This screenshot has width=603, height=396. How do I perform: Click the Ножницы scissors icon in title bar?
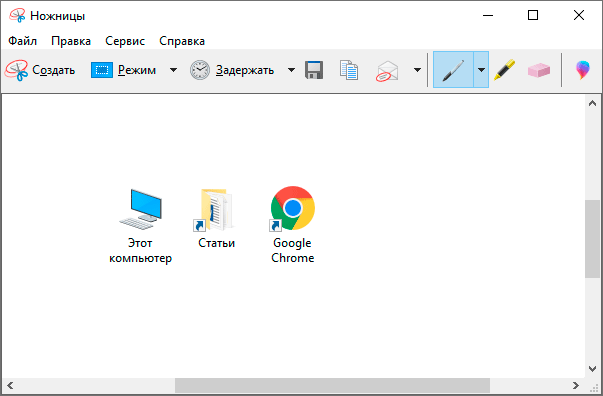(x=17, y=16)
